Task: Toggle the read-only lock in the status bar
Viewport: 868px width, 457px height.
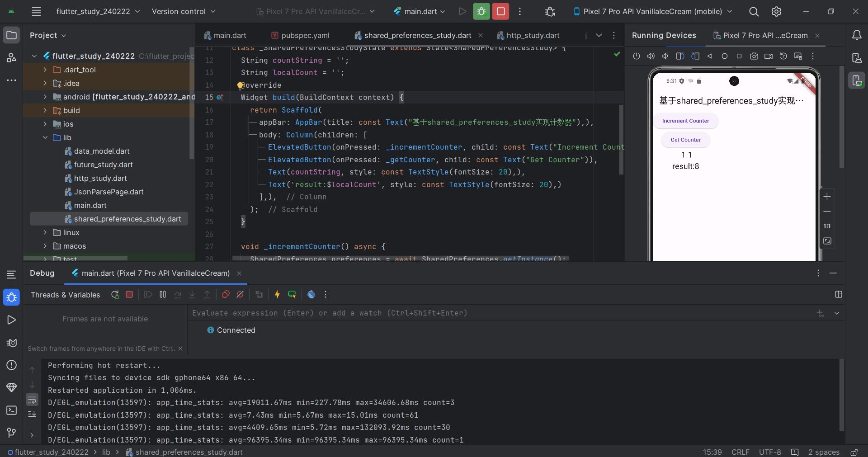Action: pos(854,452)
